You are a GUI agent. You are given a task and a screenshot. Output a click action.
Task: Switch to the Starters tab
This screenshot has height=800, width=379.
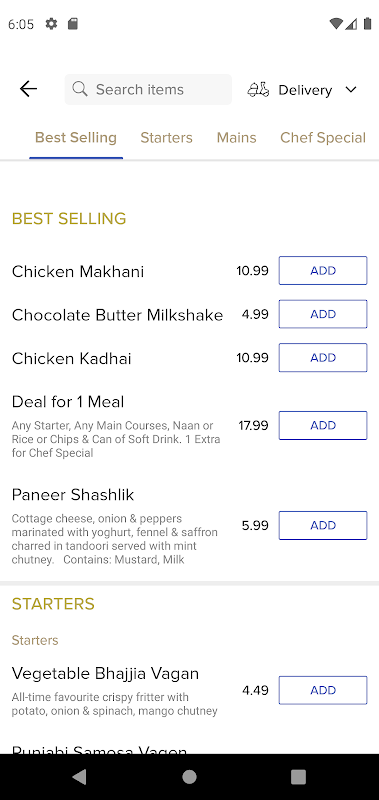(166, 138)
